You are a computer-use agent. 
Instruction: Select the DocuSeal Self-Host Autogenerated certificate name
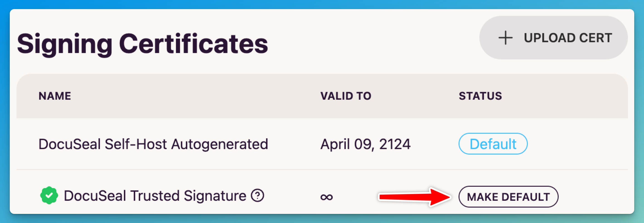point(153,144)
